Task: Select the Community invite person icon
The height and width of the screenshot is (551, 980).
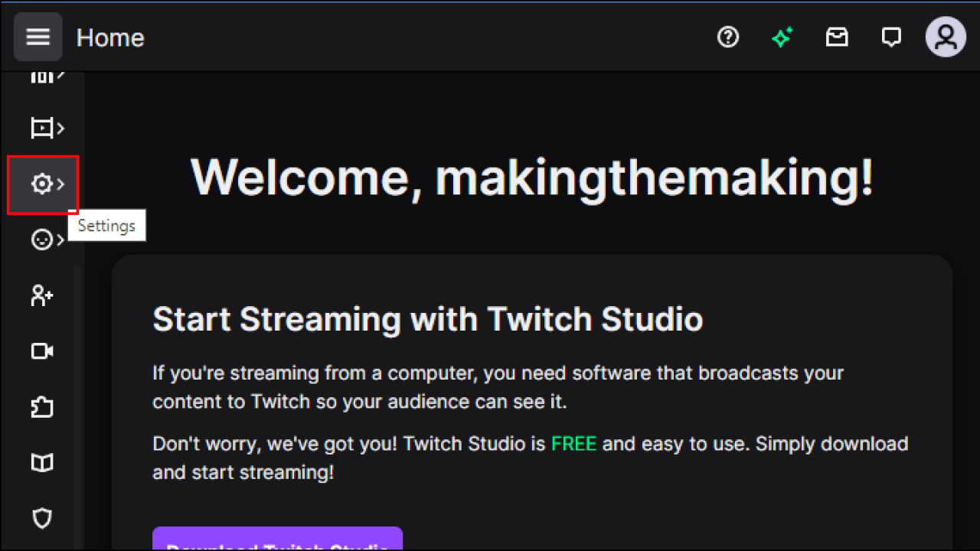Action: 41,295
